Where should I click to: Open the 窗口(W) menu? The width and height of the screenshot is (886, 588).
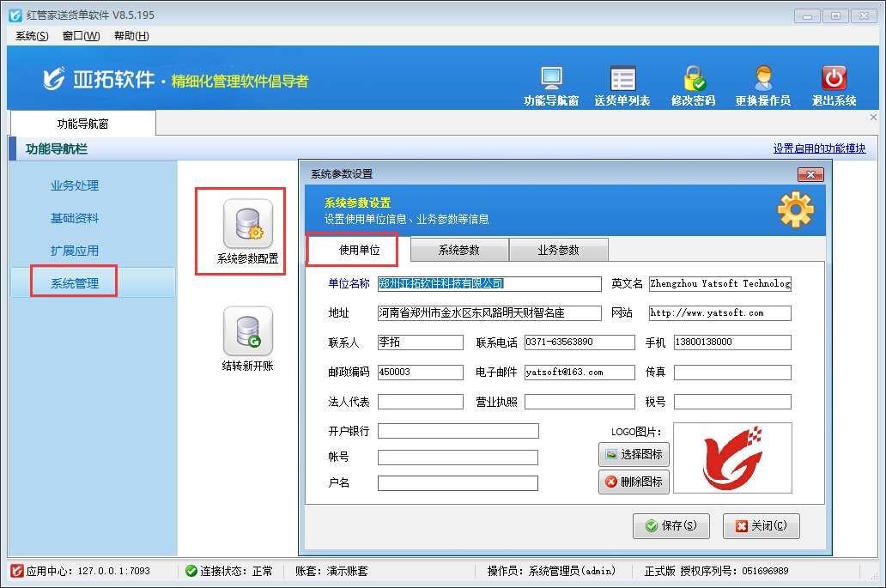pyautogui.click(x=82, y=36)
